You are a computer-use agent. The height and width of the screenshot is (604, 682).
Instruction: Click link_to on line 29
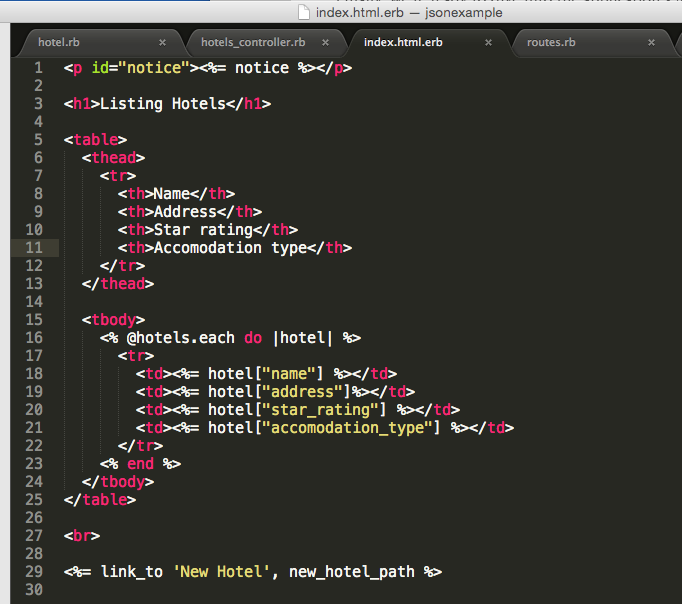click(131, 572)
